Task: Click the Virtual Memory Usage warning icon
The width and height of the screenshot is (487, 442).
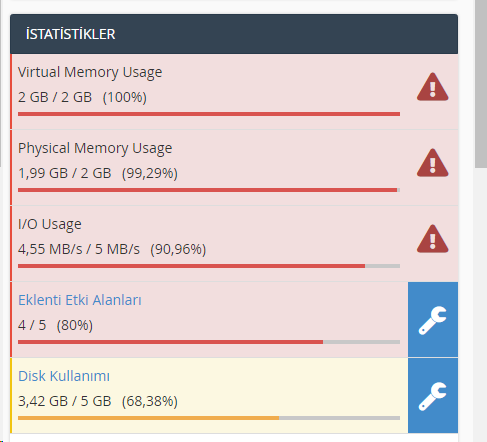Action: (x=432, y=87)
